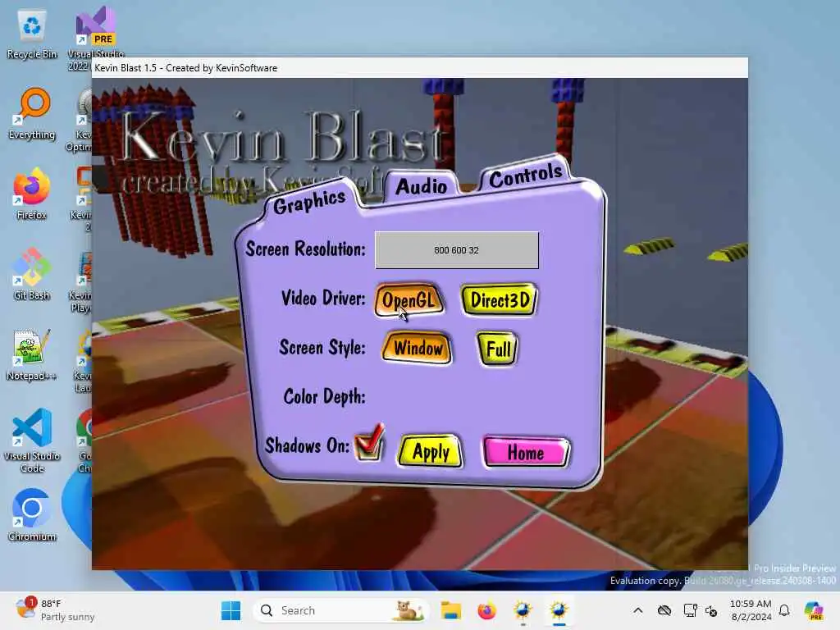
Task: Open the Copilot preview icon in taskbar
Action: (814, 610)
